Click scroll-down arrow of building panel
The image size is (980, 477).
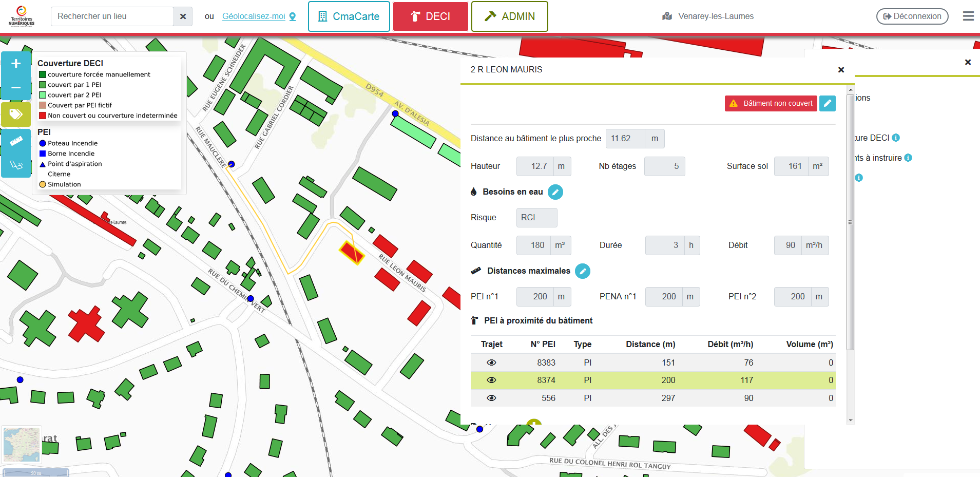coord(851,420)
